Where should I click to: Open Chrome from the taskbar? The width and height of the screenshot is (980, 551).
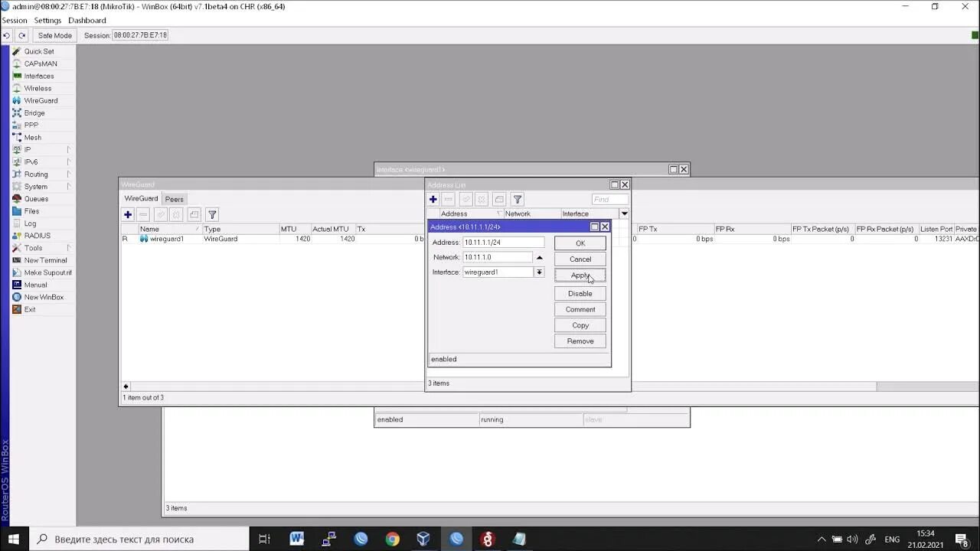pyautogui.click(x=392, y=539)
